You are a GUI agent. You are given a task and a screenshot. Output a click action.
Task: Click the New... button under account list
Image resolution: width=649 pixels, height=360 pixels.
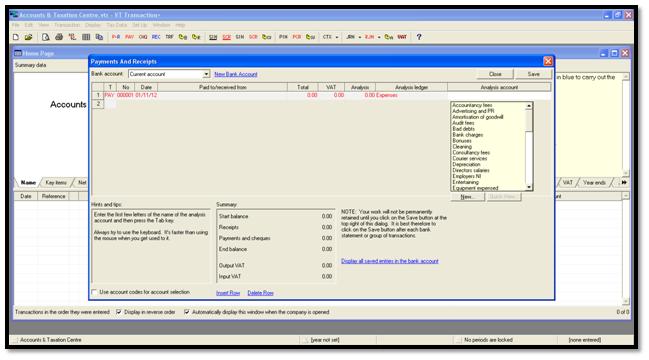pos(467,197)
